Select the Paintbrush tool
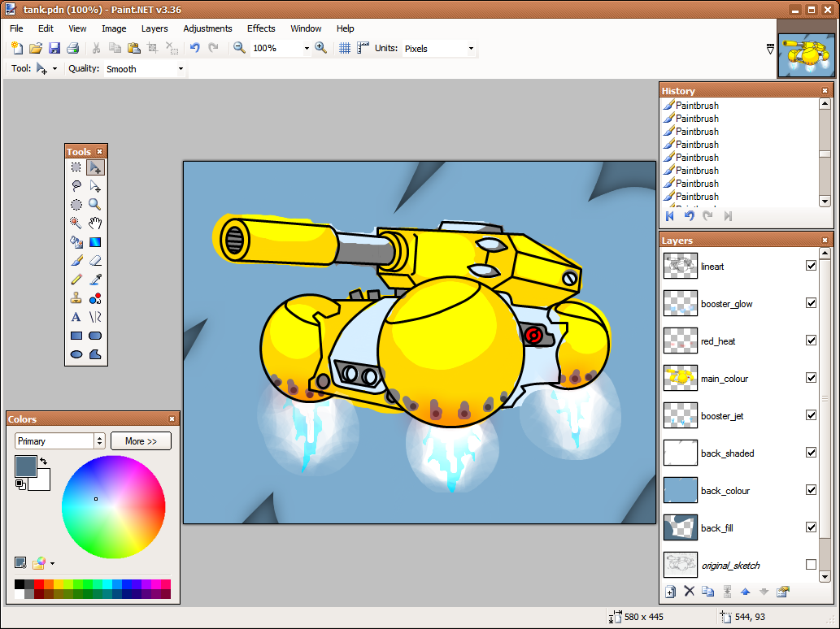Screen dimensions: 840x629 click(76, 260)
